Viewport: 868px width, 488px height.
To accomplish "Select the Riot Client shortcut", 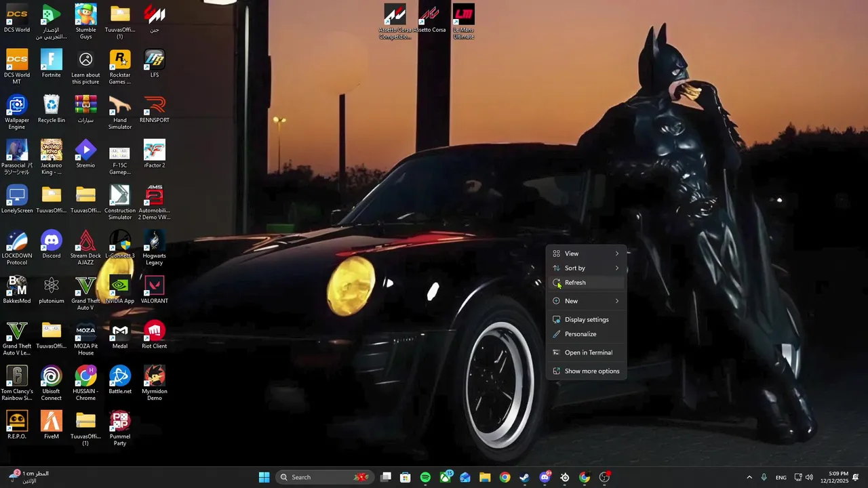I will coord(155,334).
